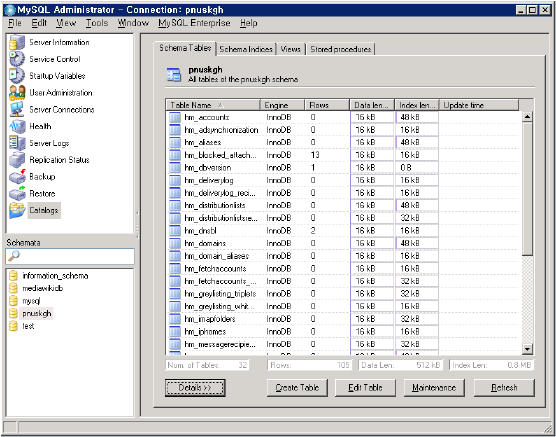This screenshot has width=556, height=437.
Task: Click the mysql database icon
Action: coord(13,301)
